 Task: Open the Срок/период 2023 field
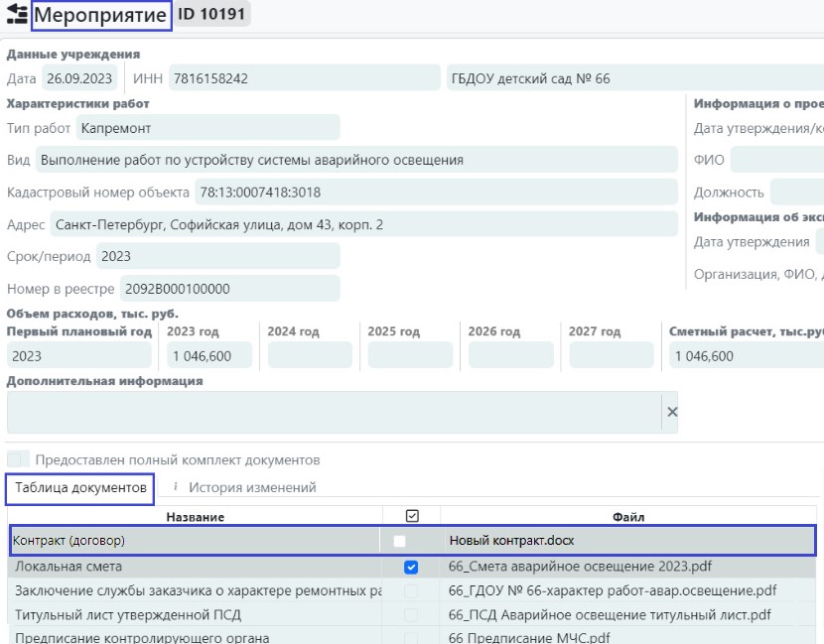[217, 256]
